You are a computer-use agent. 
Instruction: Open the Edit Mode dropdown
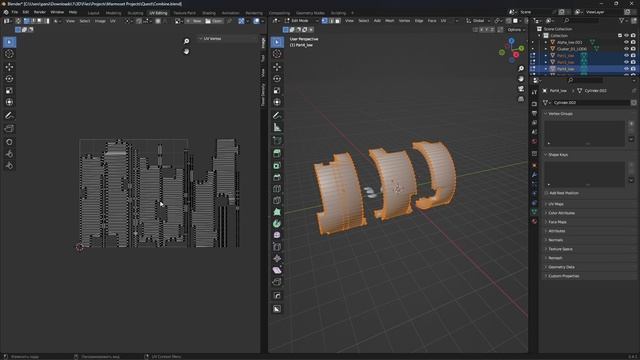[302, 20]
